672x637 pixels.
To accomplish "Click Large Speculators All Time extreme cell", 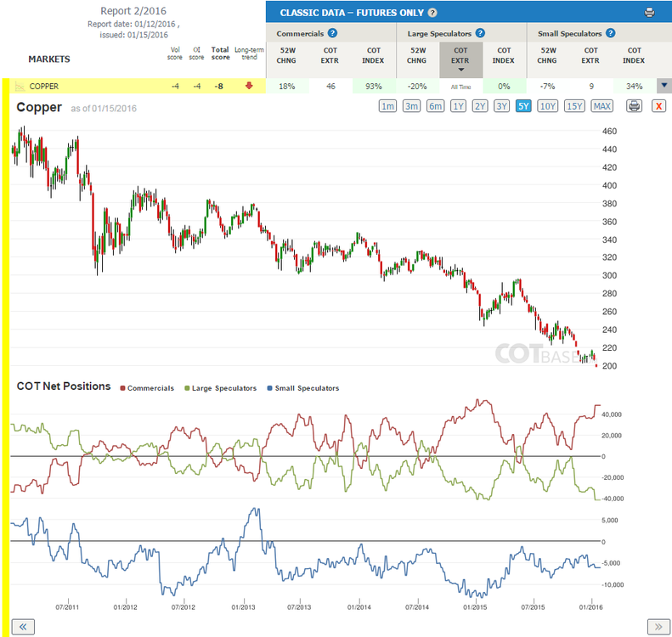I will coord(460,87).
